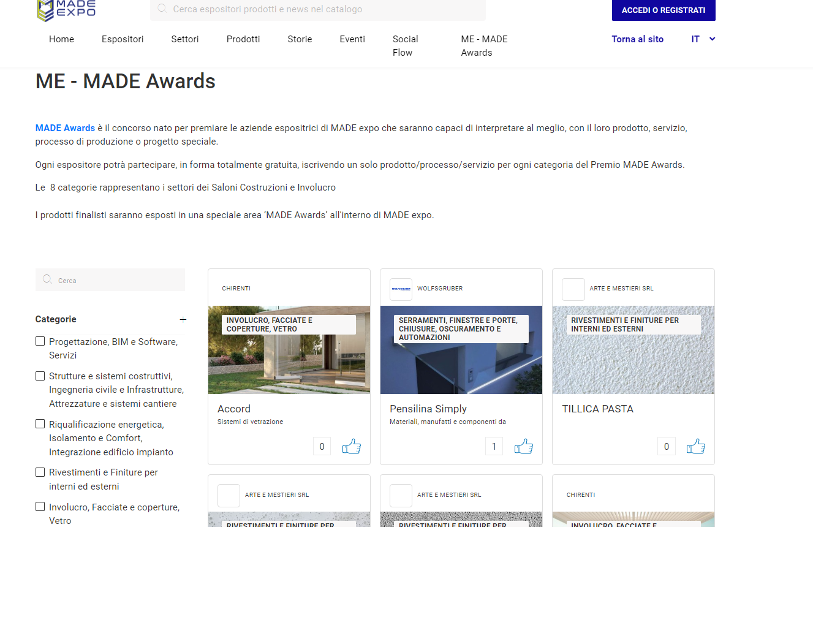The width and height of the screenshot is (813, 644).
Task: Click Arte e Mestieri logo on TILLICA PASTA card
Action: (x=573, y=289)
